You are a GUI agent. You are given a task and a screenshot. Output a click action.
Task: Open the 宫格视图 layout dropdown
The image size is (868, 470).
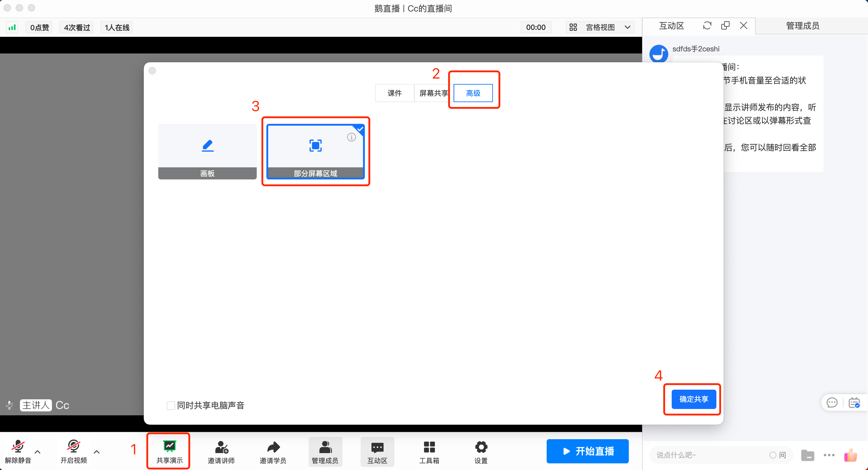click(x=600, y=27)
